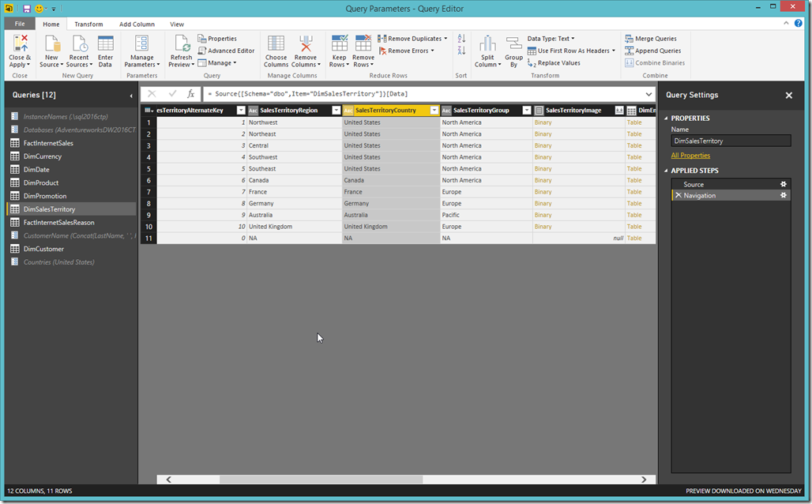
Task: Open SalesTerritoryGroup column filter dropdown
Action: (526, 111)
